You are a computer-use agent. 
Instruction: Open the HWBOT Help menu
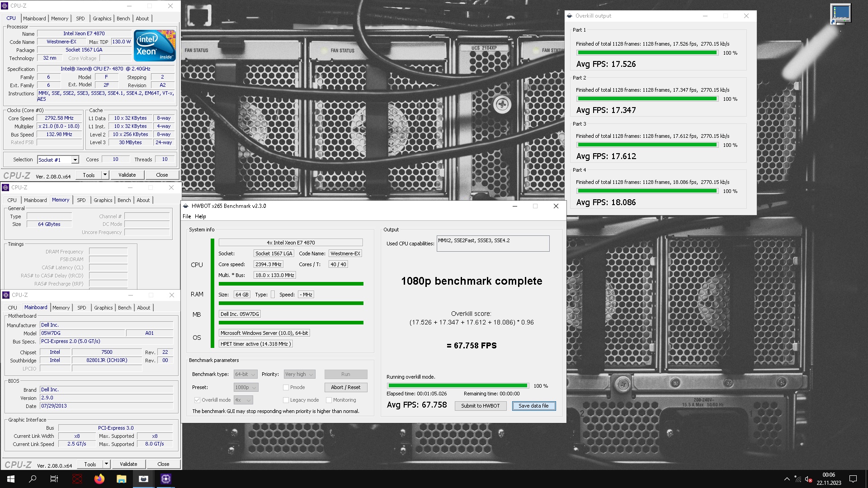click(x=200, y=216)
